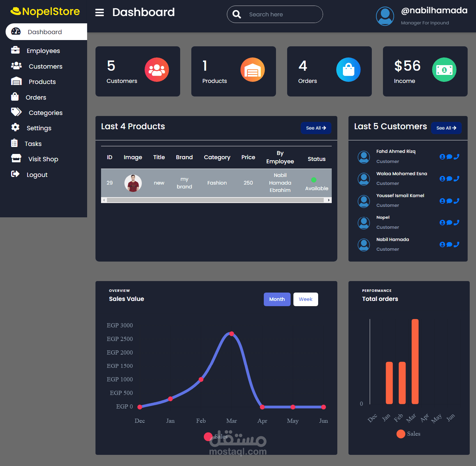Open the user avatar profile icon

385,16
